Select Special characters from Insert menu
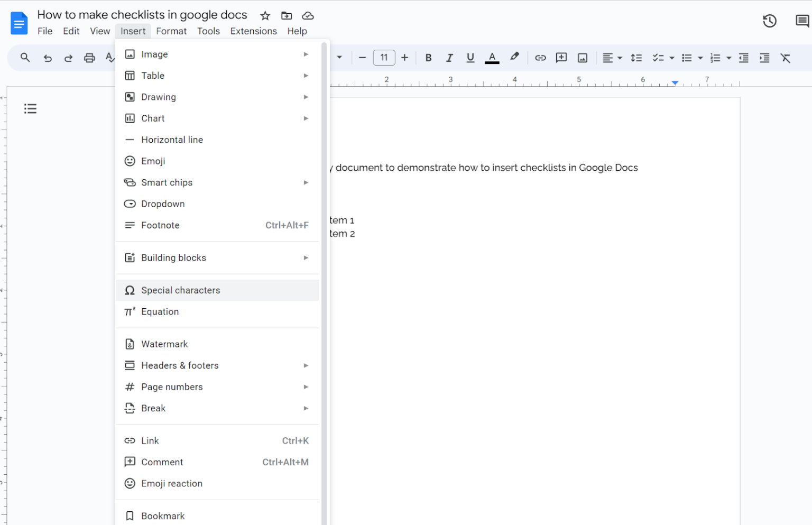 (180, 290)
